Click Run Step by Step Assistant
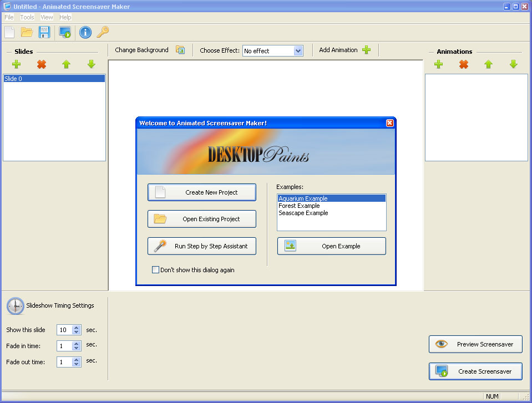The height and width of the screenshot is (403, 532). coord(202,246)
